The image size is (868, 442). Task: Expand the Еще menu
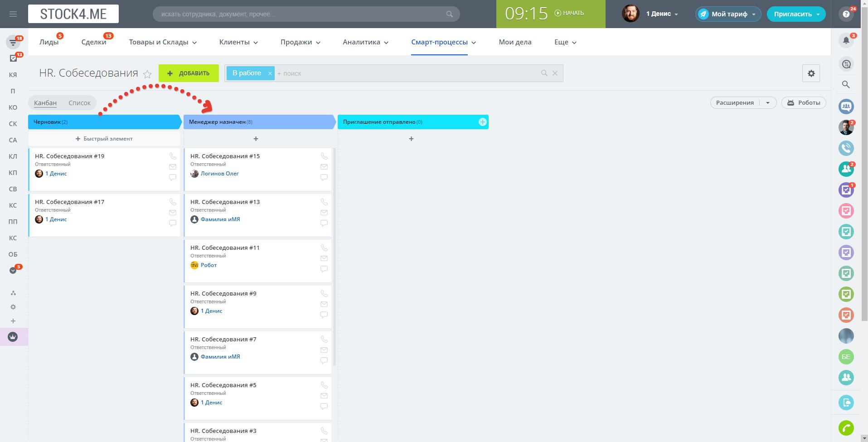565,42
